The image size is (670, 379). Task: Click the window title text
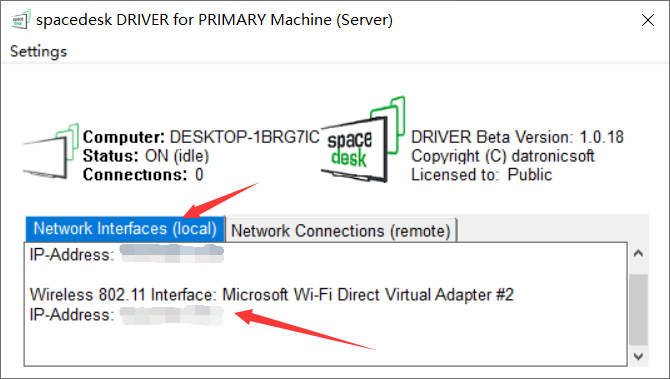(215, 20)
